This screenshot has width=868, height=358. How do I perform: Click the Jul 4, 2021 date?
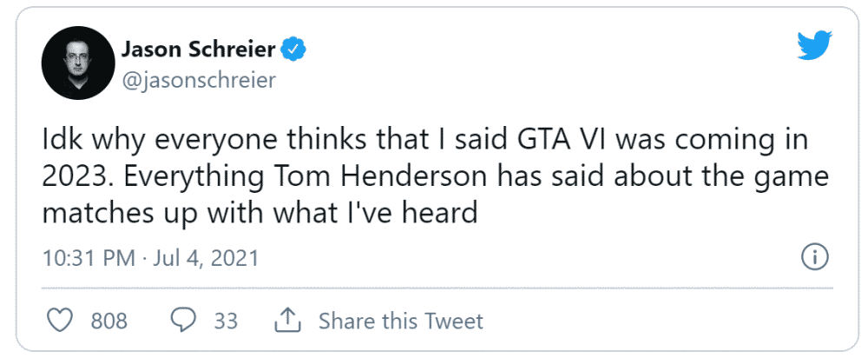(203, 258)
